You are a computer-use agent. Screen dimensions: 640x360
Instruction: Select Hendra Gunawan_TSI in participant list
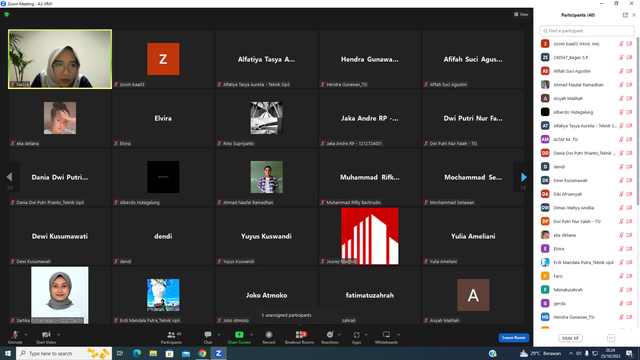[587, 317]
